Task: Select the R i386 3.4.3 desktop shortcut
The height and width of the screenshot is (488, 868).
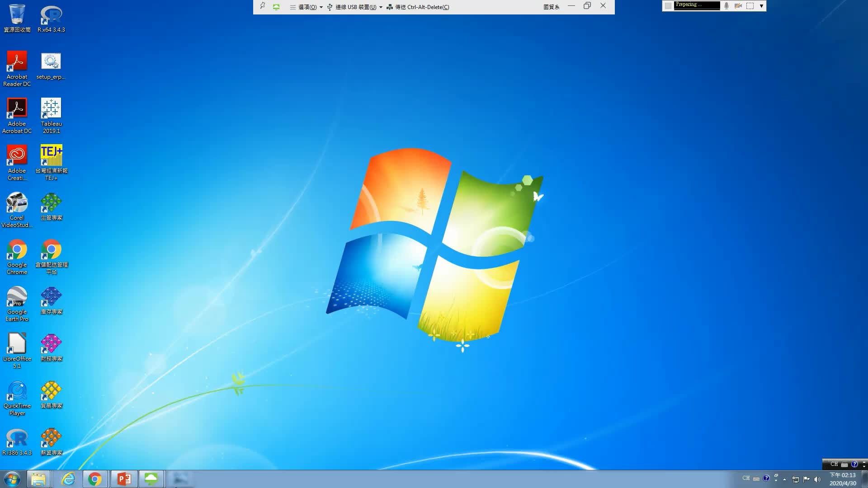Action: 17,442
